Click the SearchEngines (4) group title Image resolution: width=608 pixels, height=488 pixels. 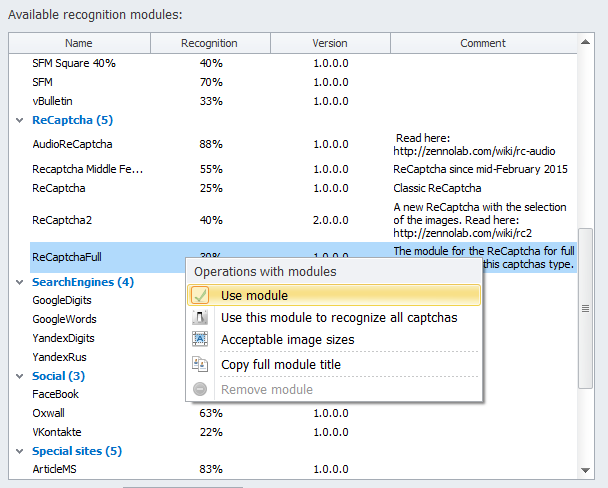pyautogui.click(x=83, y=282)
